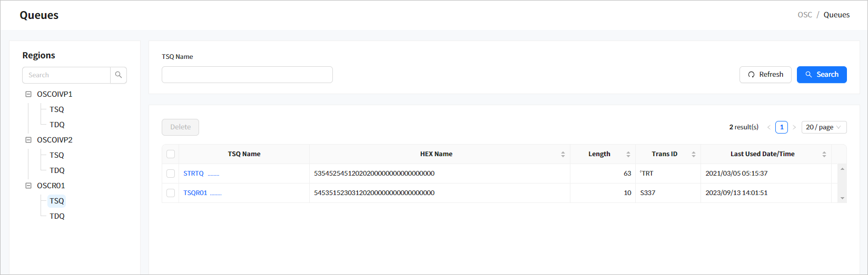Screen dimensions: 868x275
Task: Go to previous page arrow
Action: 769,127
